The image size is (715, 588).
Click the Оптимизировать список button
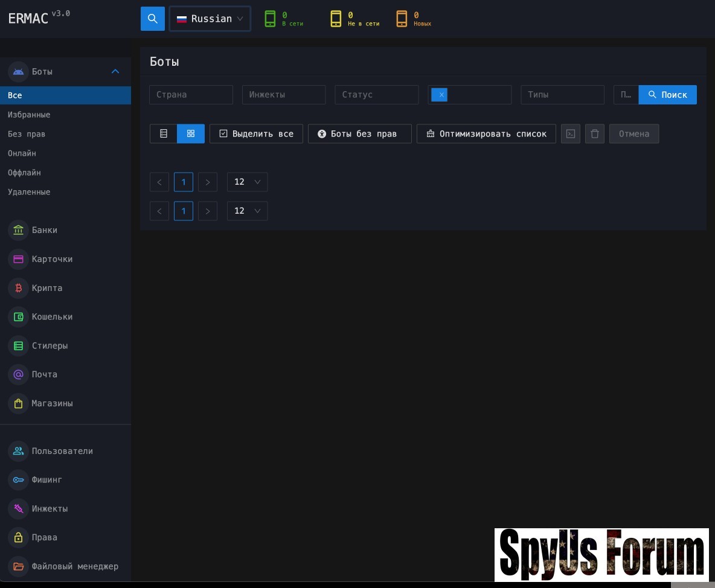point(486,133)
